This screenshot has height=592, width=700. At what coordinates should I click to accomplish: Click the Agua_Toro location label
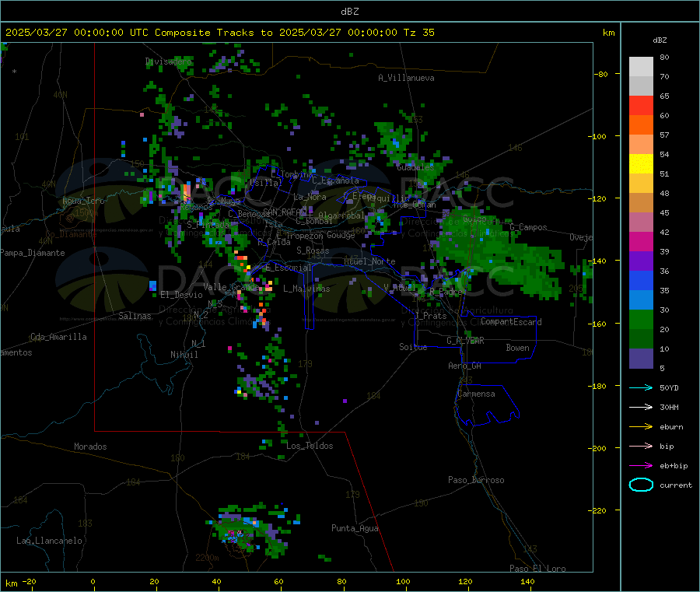(83, 201)
